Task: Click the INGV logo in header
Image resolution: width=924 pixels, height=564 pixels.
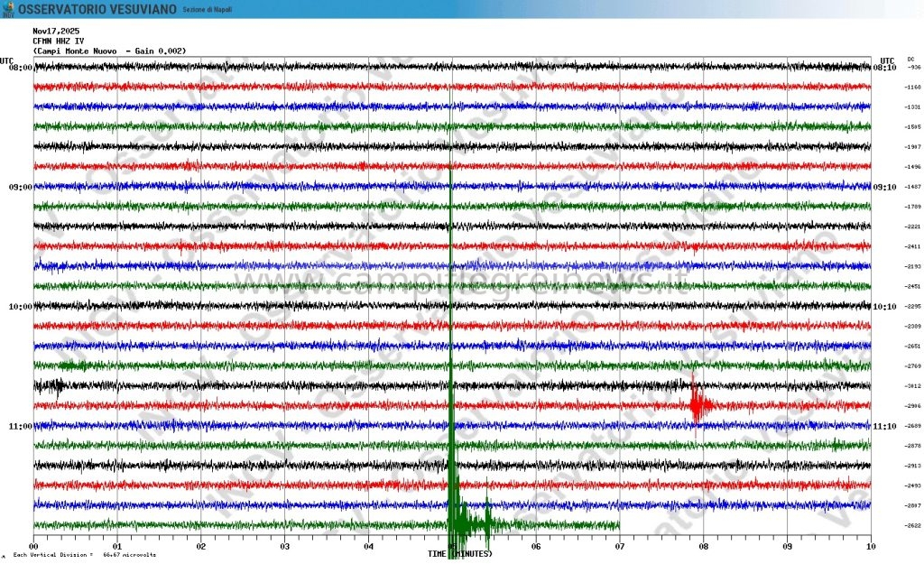Action: (9, 8)
